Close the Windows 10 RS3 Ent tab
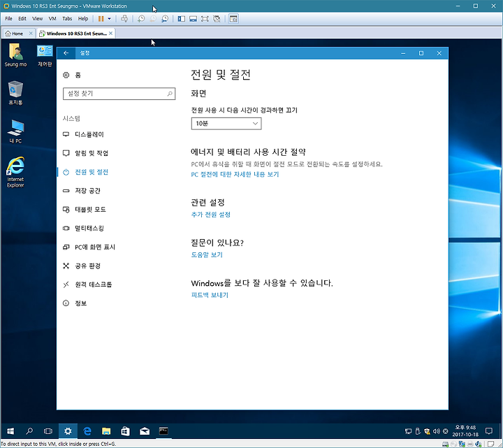 coord(110,33)
